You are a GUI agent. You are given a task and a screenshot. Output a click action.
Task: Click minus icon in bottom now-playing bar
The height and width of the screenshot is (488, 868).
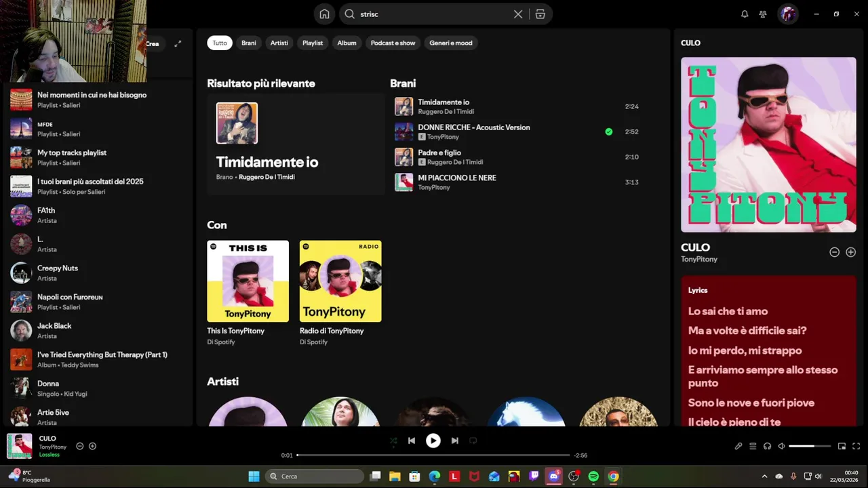pos(79,446)
